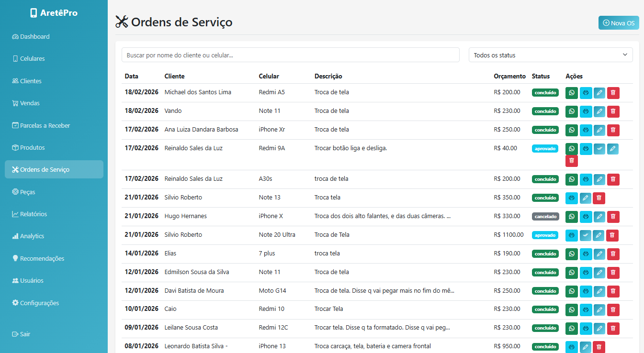Open Parcelas a Receber from sidebar
The image size is (644, 353).
pyautogui.click(x=45, y=125)
